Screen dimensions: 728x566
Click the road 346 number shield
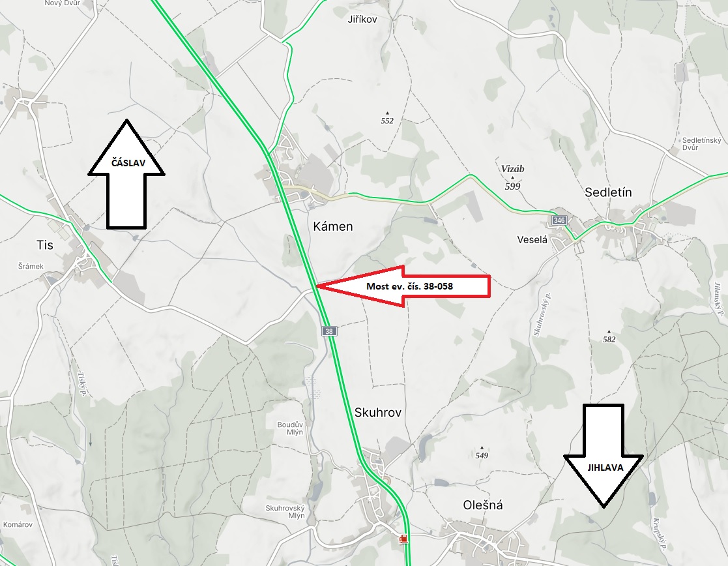point(559,220)
